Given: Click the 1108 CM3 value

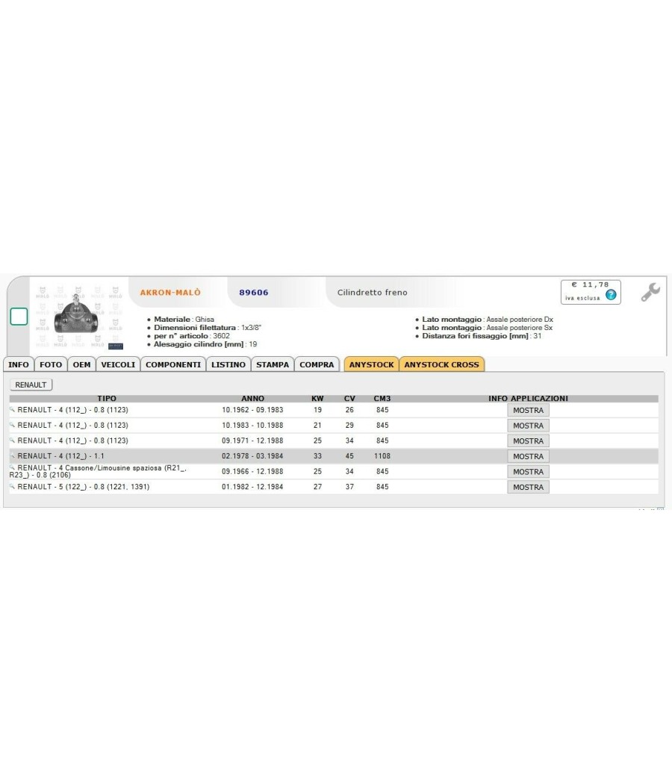Looking at the screenshot, I should [x=382, y=456].
